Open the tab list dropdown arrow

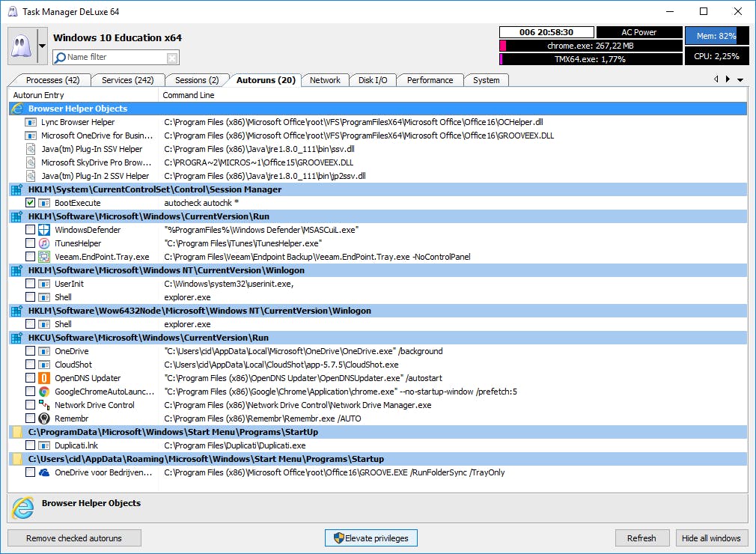(740, 79)
